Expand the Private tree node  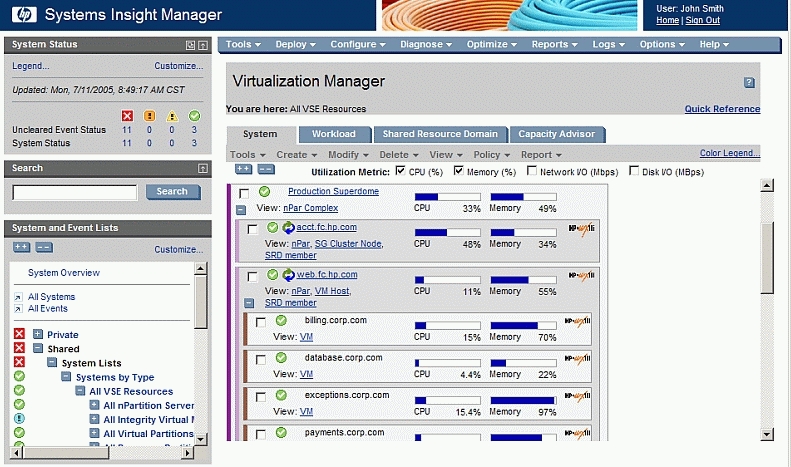[x=38, y=334]
